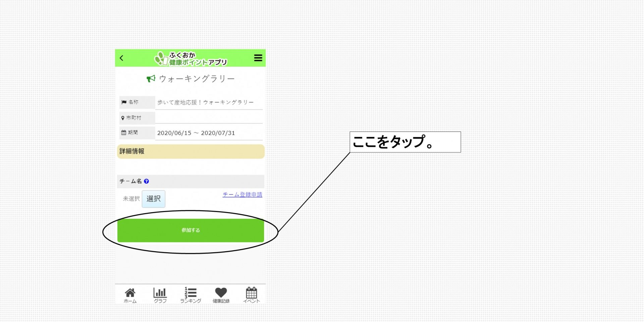644x322 pixels.
Task: Tap the back arrow in the header
Action: click(121, 58)
